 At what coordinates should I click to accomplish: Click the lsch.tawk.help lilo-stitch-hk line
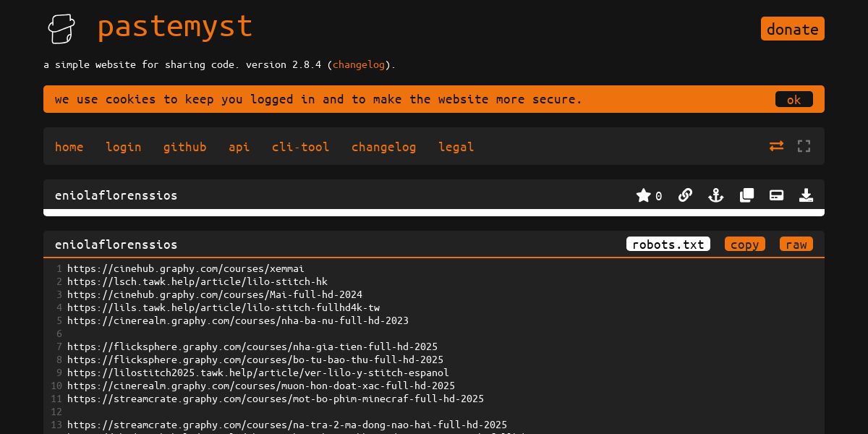click(x=197, y=281)
